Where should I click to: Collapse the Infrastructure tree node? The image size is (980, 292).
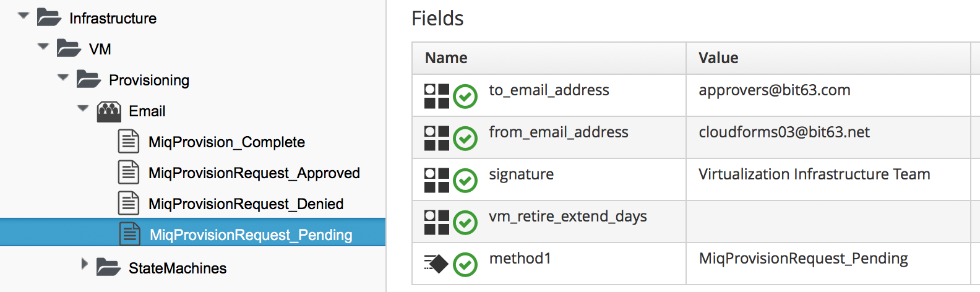coord(24,15)
